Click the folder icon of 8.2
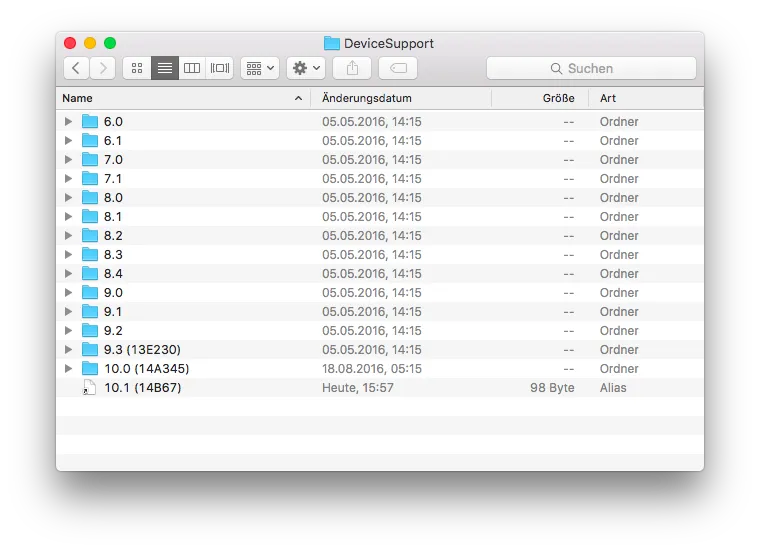The height and width of the screenshot is (551, 760). click(x=90, y=235)
